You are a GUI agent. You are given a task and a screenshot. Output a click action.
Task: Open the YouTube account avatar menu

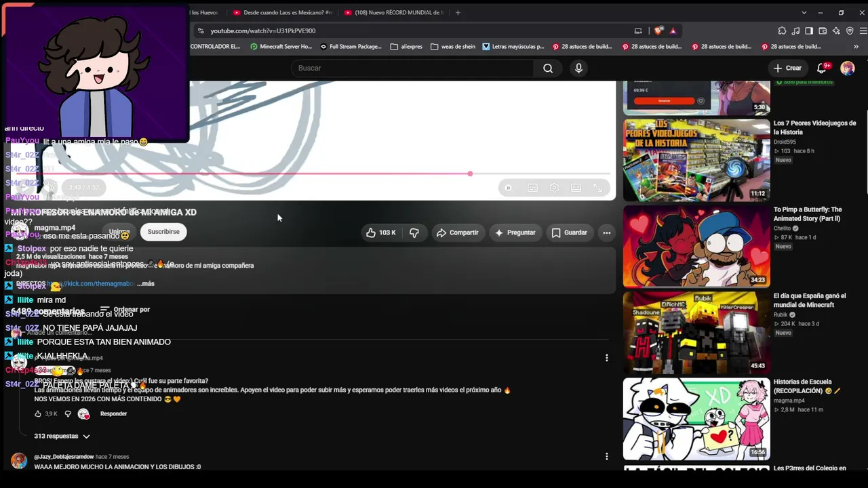[848, 68]
